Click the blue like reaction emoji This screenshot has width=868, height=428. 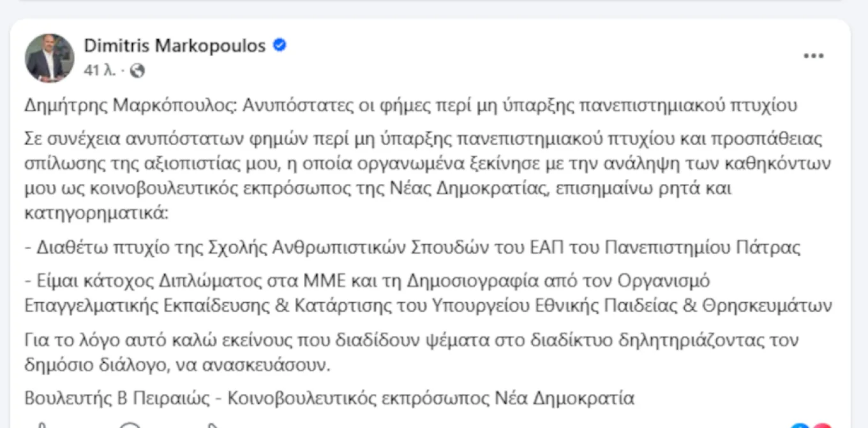[799, 425]
